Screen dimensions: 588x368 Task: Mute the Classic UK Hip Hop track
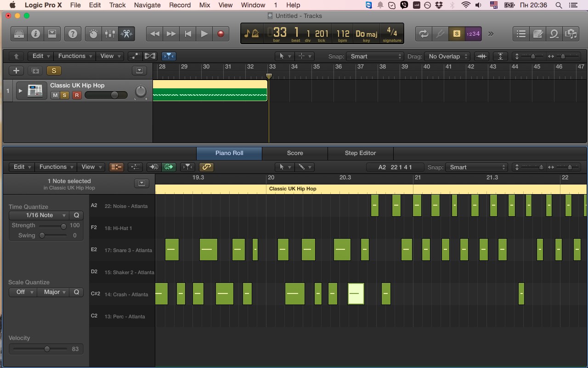pyautogui.click(x=54, y=95)
